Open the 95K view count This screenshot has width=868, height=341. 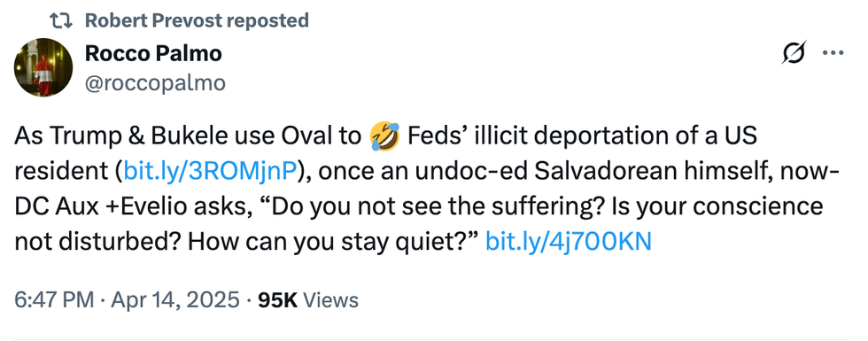click(x=278, y=300)
